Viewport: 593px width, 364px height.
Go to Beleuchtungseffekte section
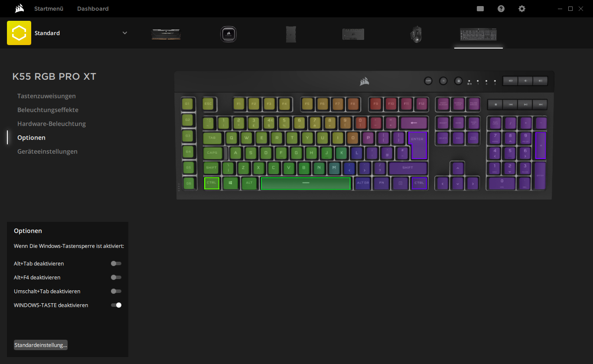[x=48, y=110]
